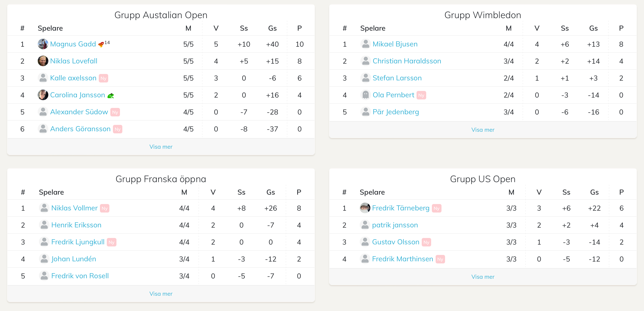The height and width of the screenshot is (311, 644).
Task: Click the Ny badge next to Niklas Vollmer
Action: tap(104, 208)
